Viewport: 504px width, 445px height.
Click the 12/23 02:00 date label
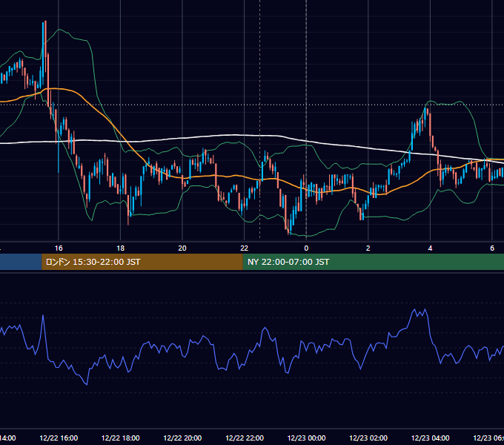[368, 438]
